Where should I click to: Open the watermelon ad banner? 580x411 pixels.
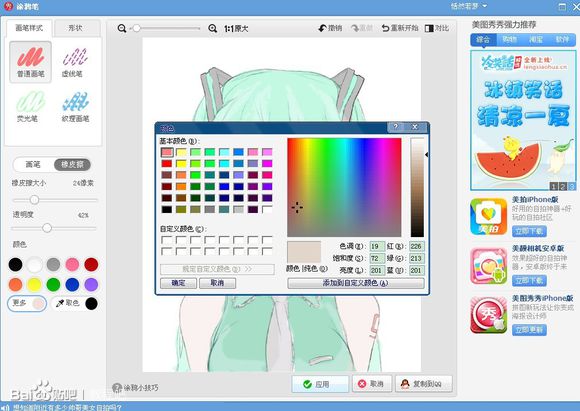tap(523, 121)
